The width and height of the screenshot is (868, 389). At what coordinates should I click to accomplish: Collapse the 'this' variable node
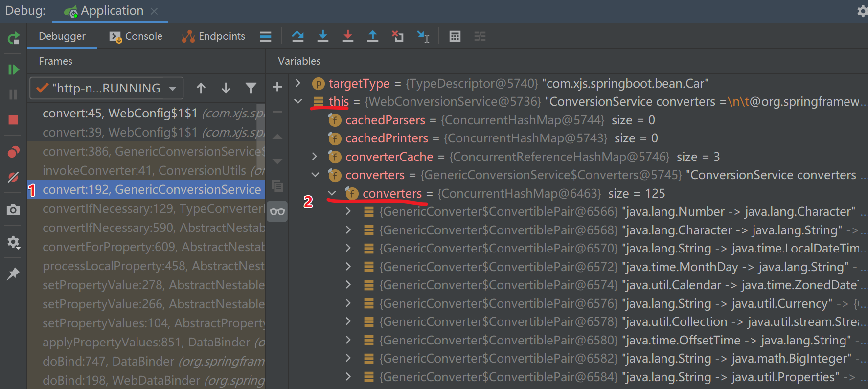pos(298,101)
